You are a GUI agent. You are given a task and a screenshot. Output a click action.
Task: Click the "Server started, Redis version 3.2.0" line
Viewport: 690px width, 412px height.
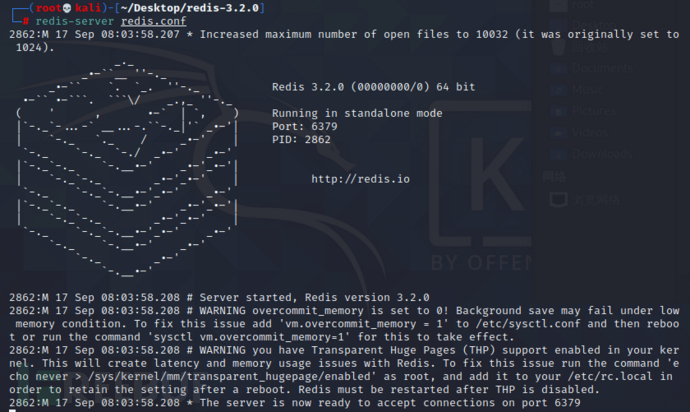[314, 298]
